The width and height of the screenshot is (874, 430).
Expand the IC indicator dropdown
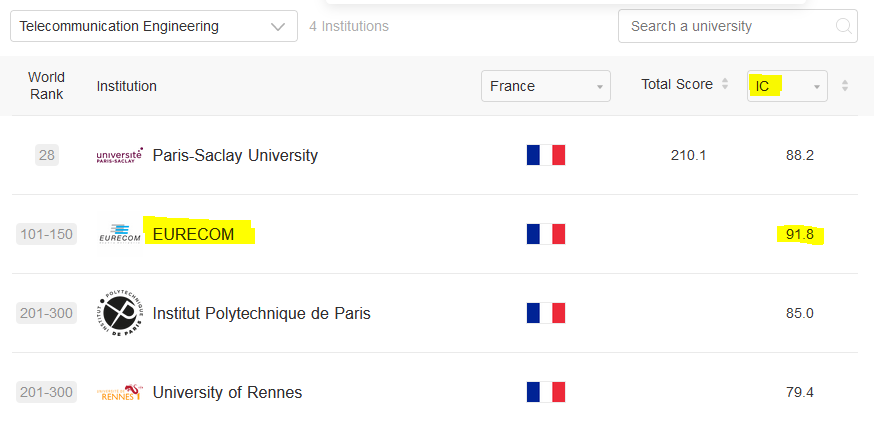tap(787, 86)
